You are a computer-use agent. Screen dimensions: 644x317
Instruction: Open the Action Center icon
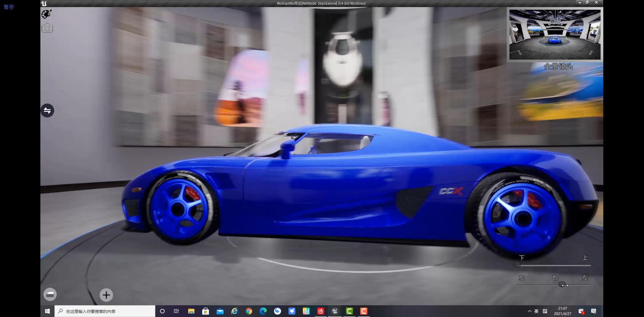click(x=594, y=311)
